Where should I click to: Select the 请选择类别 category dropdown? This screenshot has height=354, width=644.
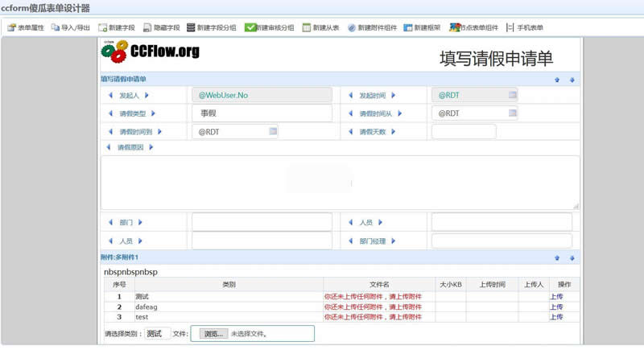point(157,333)
